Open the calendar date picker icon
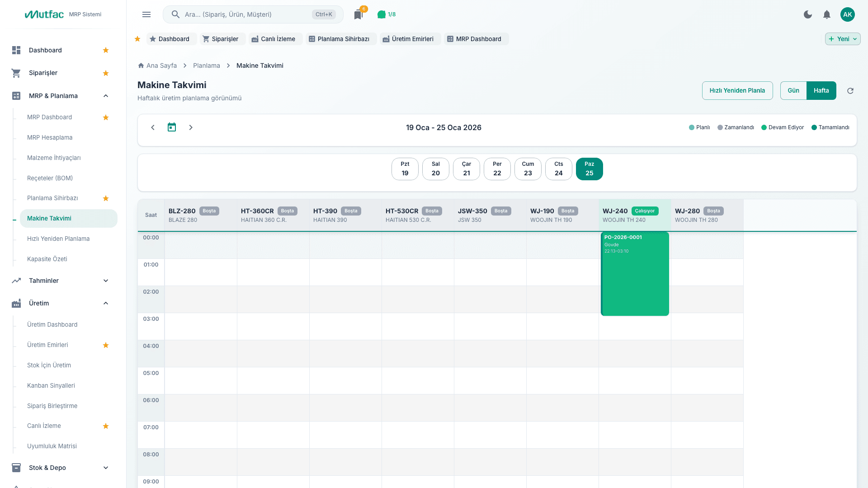 pyautogui.click(x=172, y=127)
